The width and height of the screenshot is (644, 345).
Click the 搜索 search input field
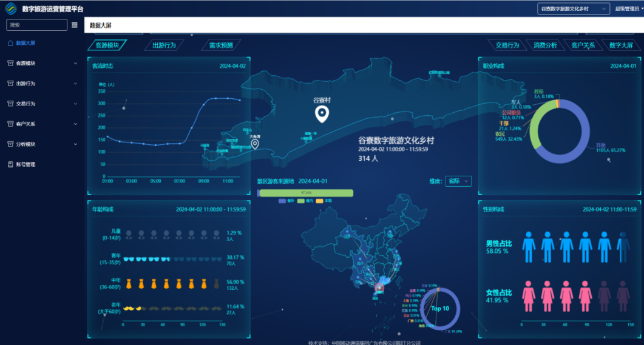coord(36,25)
